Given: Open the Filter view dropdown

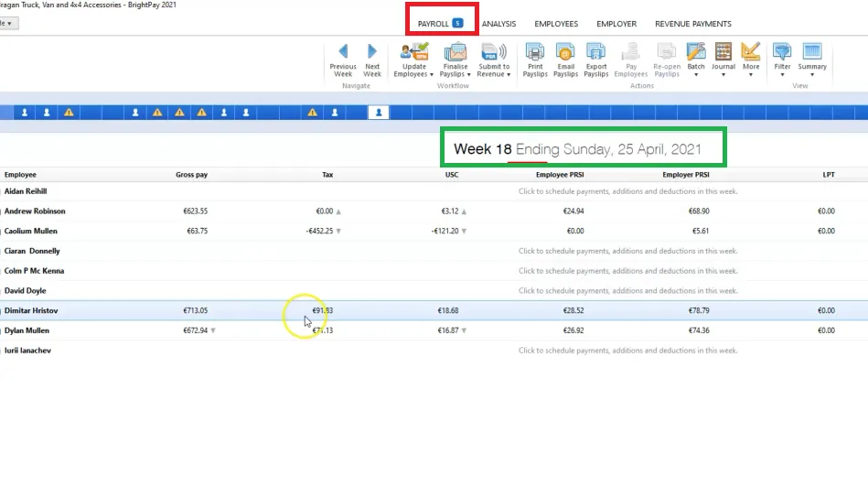Looking at the screenshot, I should point(782,60).
